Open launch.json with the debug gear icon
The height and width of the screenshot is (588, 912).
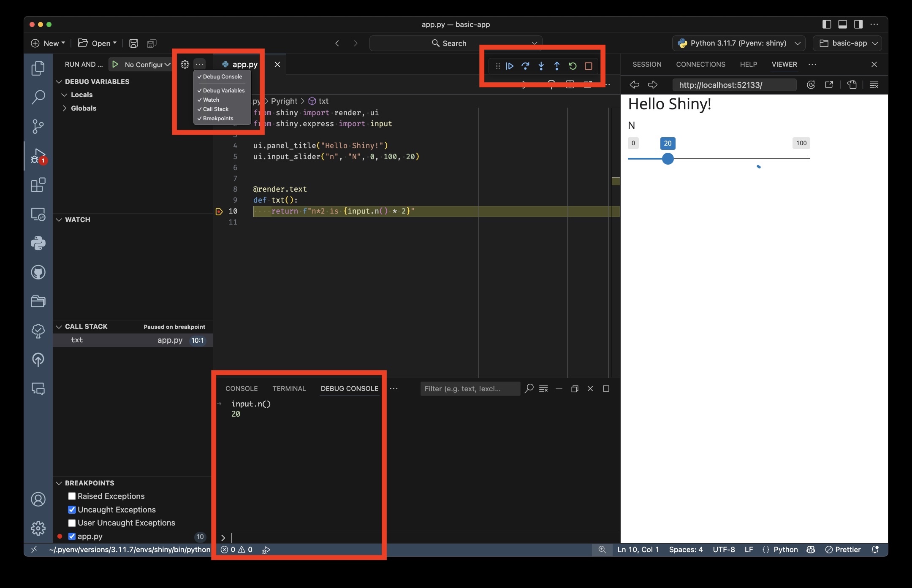[185, 64]
